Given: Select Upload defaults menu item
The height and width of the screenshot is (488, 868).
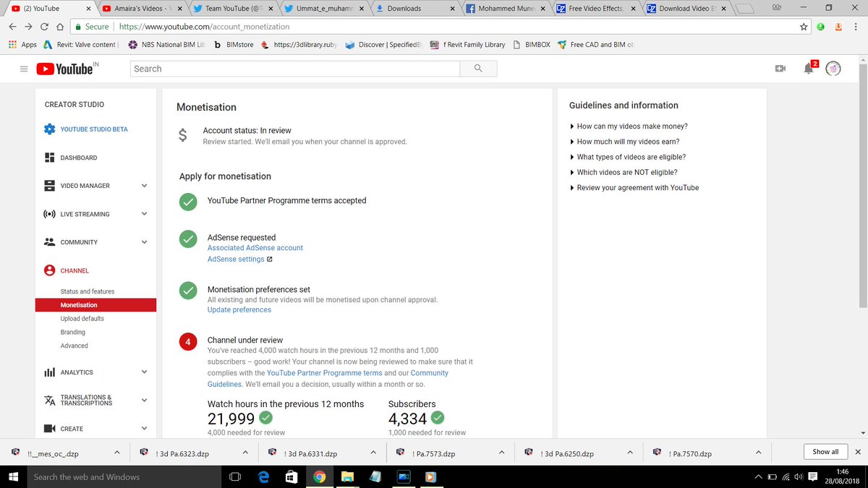Looking at the screenshot, I should coord(82,319).
